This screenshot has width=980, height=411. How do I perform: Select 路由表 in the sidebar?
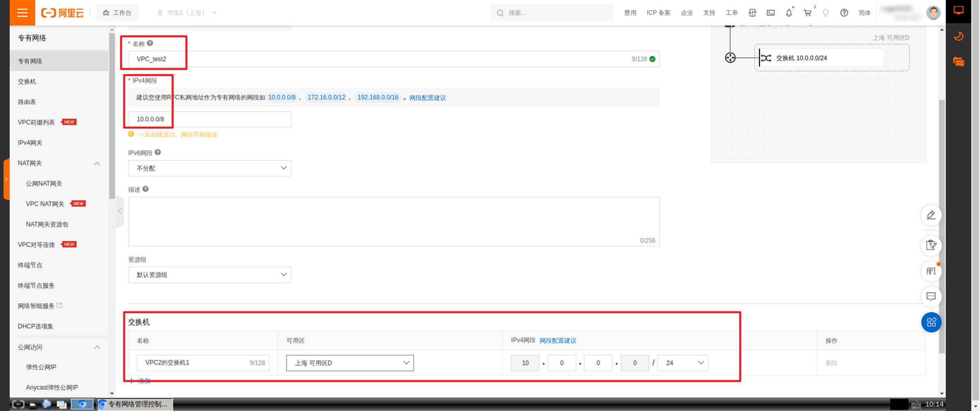pos(27,102)
